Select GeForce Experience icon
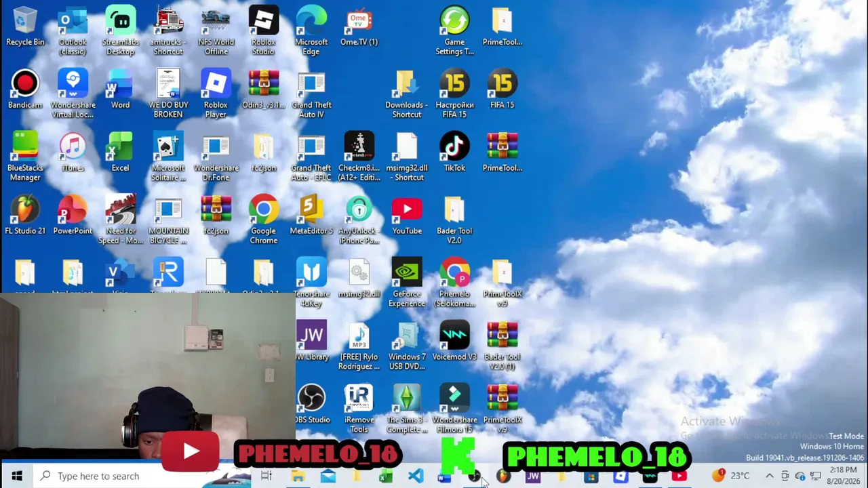 coord(407,284)
